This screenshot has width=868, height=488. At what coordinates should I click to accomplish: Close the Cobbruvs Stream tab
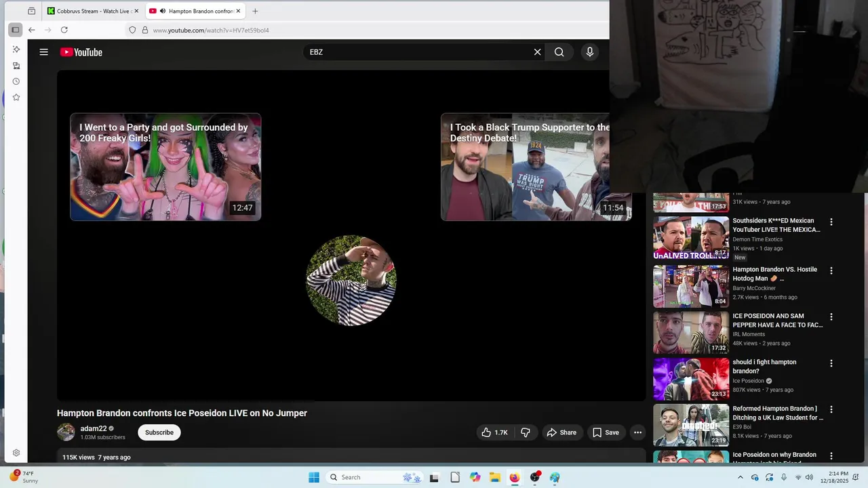pos(136,11)
